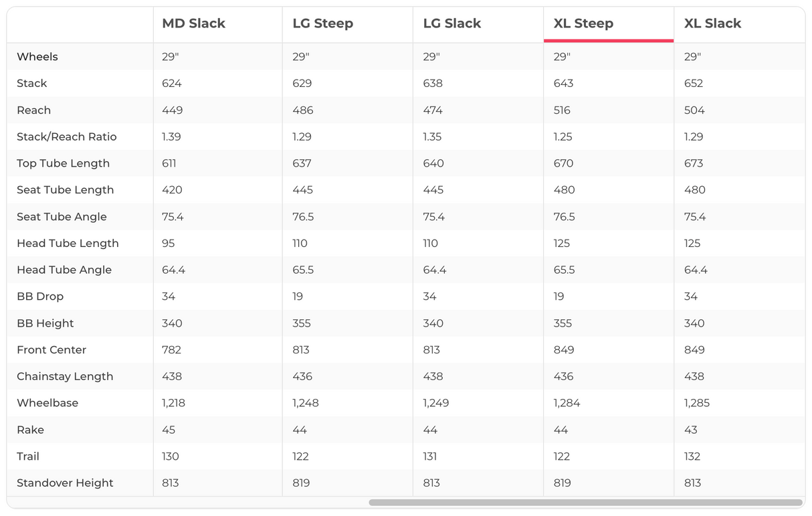
Task: Switch to the LG Slack column header
Action: click(x=452, y=23)
